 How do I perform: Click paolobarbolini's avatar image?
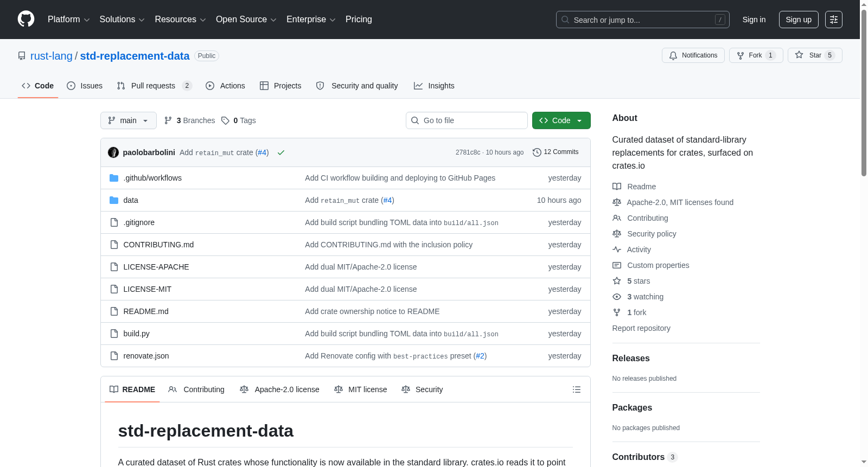tap(113, 152)
